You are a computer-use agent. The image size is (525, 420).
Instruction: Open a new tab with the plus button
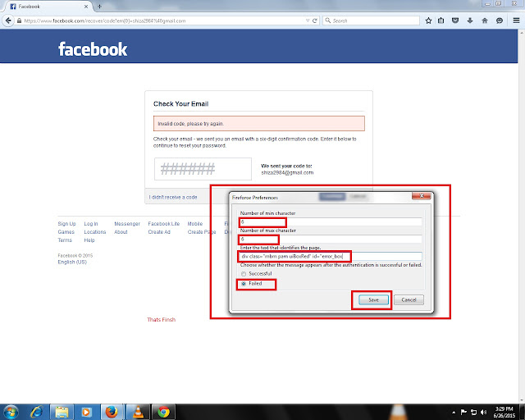(99, 7)
